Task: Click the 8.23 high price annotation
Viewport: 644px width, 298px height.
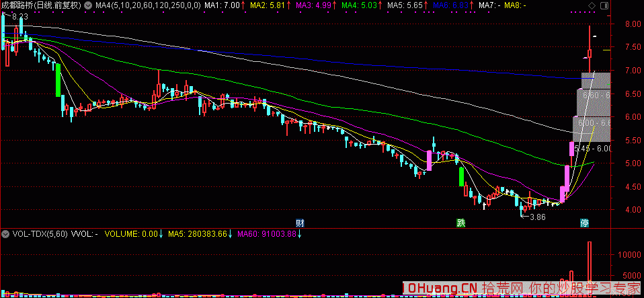Action: click(19, 17)
